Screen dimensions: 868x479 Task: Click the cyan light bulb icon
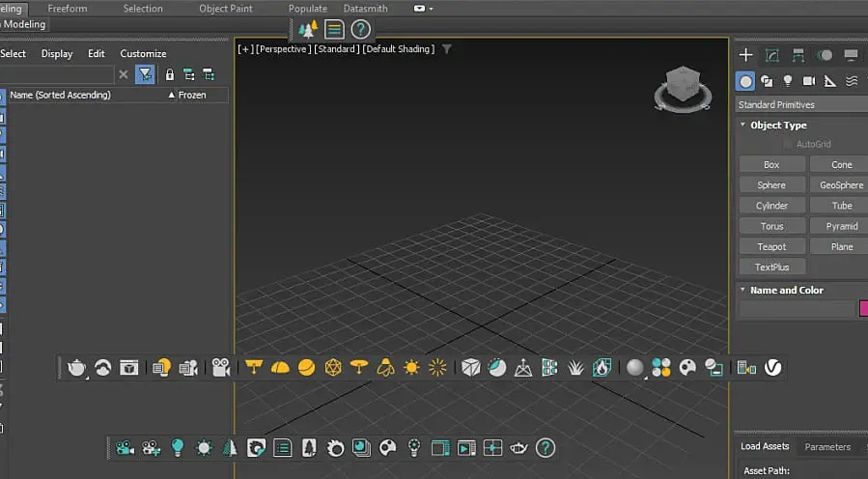(178, 448)
